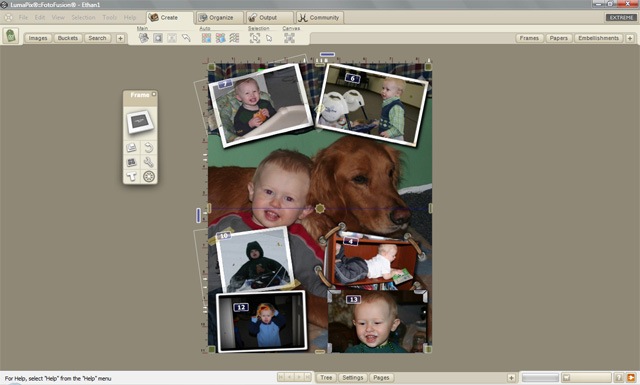Click the large frame preview in Frame palette

[x=140, y=122]
